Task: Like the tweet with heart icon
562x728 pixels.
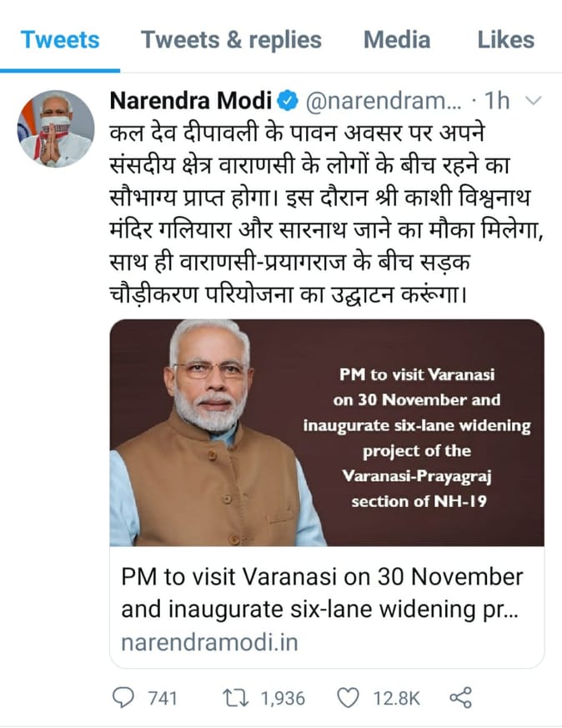Action: [x=348, y=698]
